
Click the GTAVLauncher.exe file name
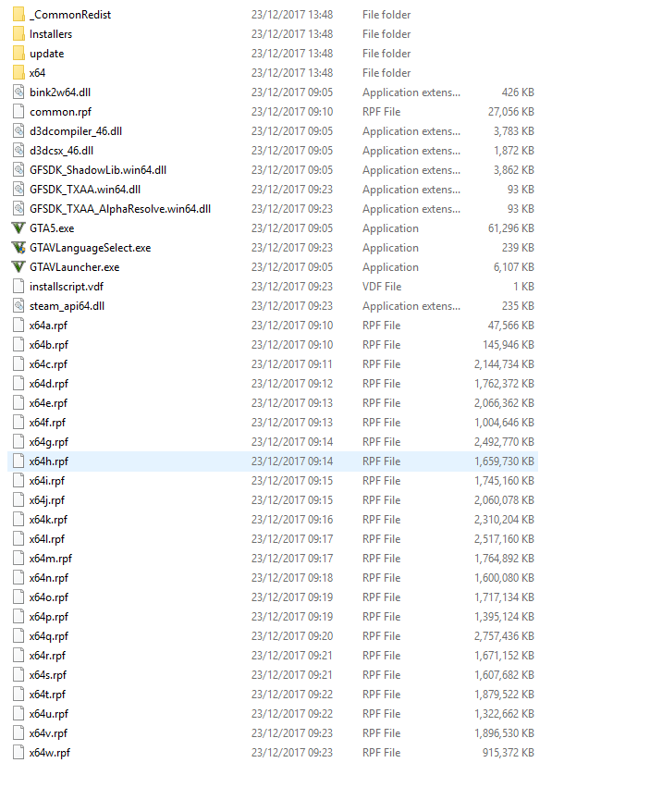coord(75,267)
